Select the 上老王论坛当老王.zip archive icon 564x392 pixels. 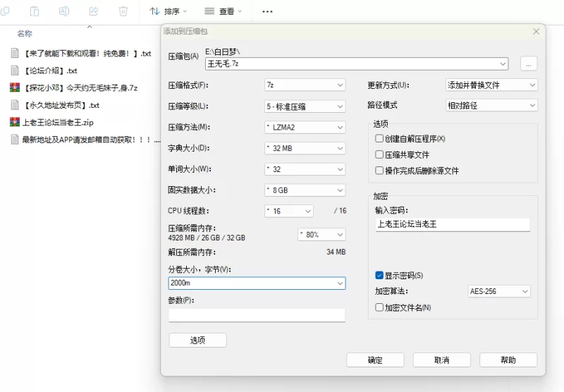pyautogui.click(x=14, y=122)
